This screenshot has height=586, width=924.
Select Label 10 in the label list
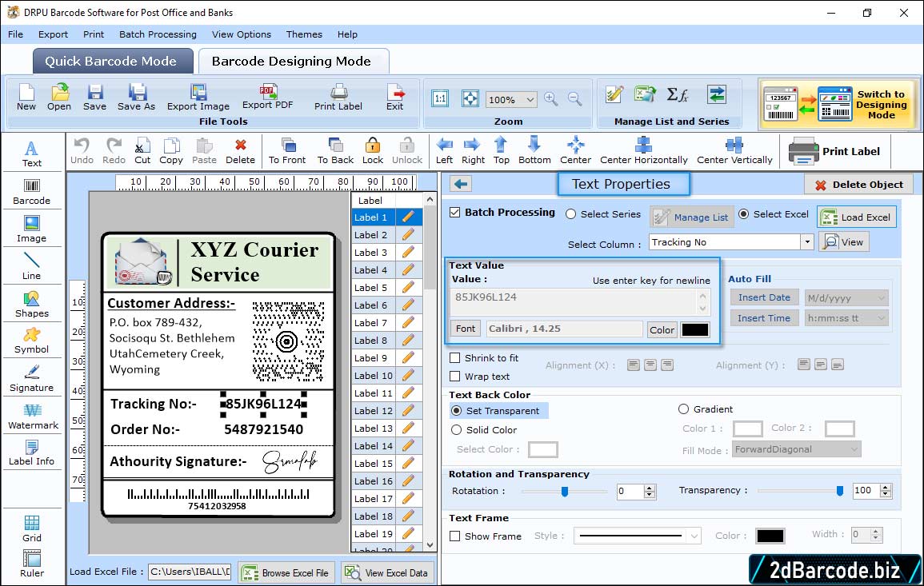[373, 376]
